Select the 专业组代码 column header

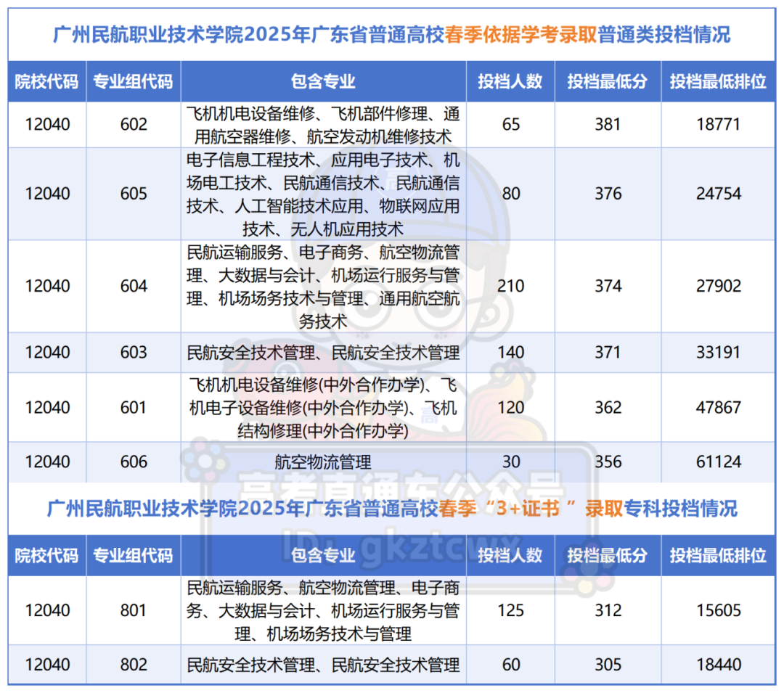click(134, 82)
